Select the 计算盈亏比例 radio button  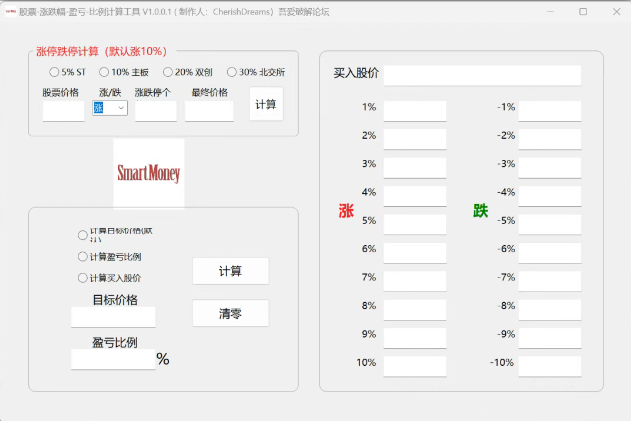tap(83, 257)
